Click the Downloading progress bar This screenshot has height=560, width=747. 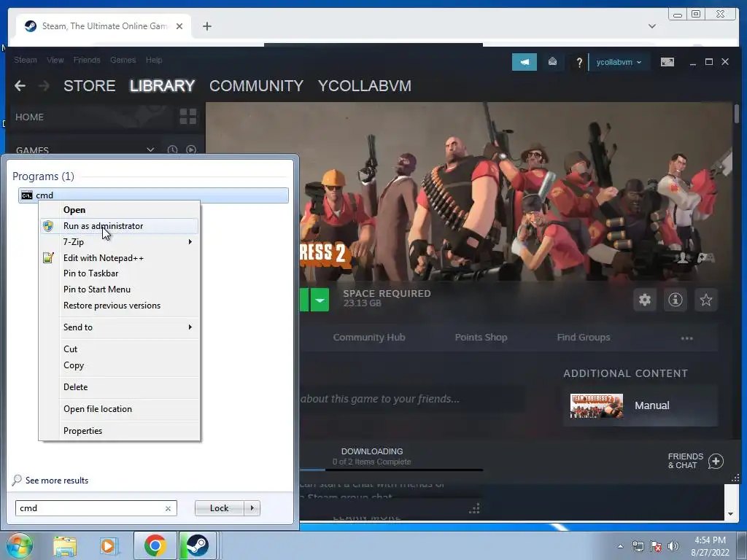pyautogui.click(x=391, y=470)
